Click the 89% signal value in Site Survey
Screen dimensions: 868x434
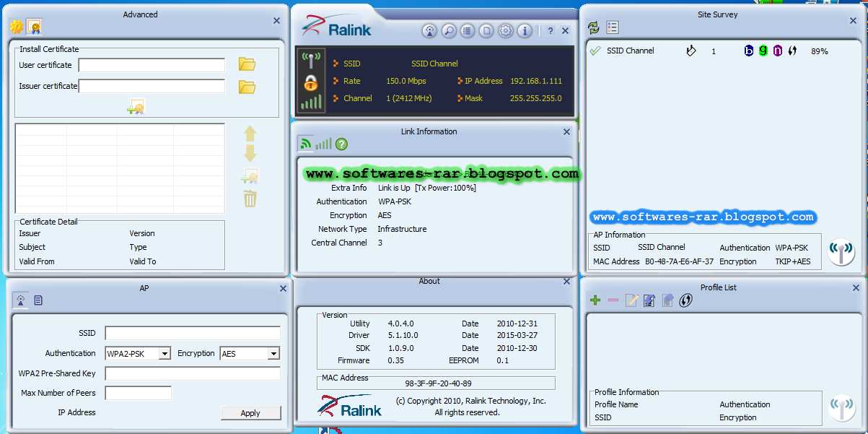[820, 51]
